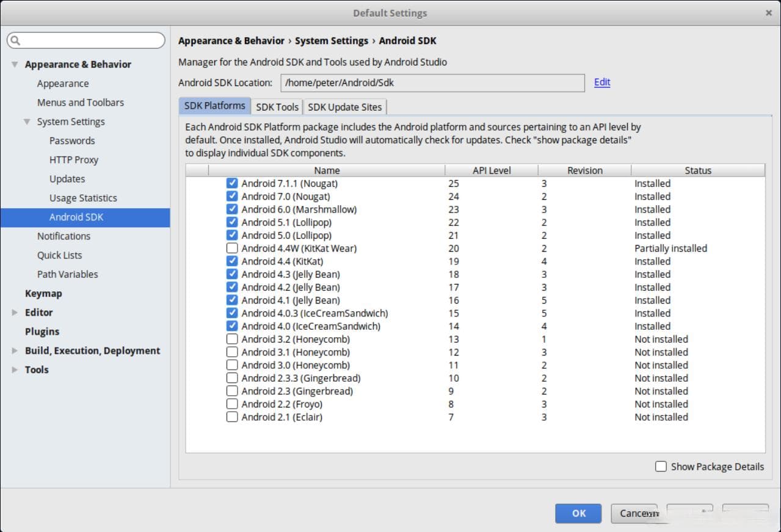This screenshot has width=781, height=532.
Task: Collapse the System Settings tree node
Action: click(x=27, y=122)
